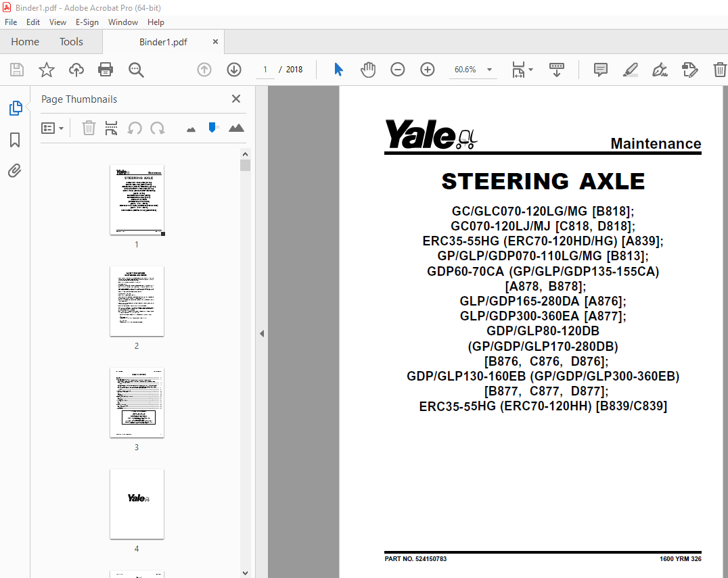Switch to the Home tab
This screenshot has width=728, height=578.
[x=25, y=42]
